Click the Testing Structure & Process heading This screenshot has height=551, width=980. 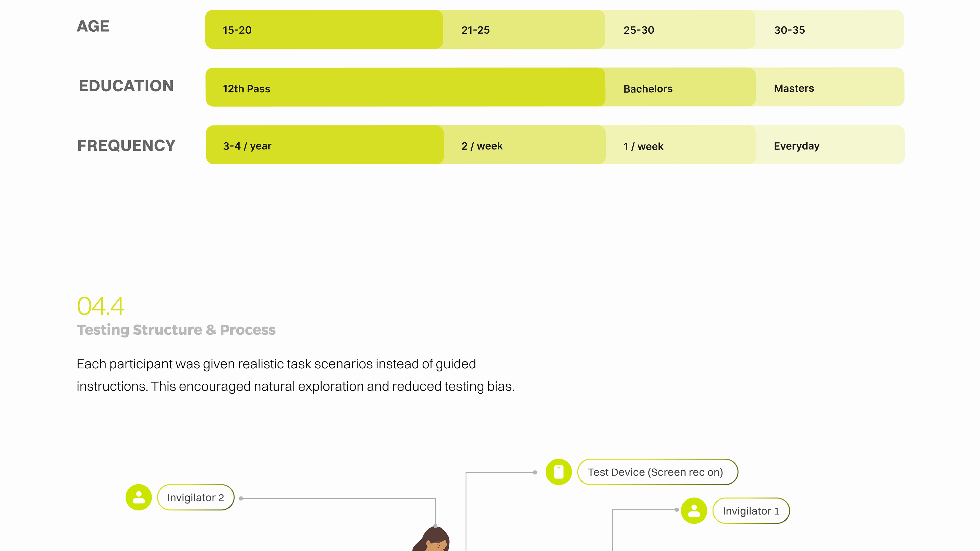pyautogui.click(x=176, y=330)
